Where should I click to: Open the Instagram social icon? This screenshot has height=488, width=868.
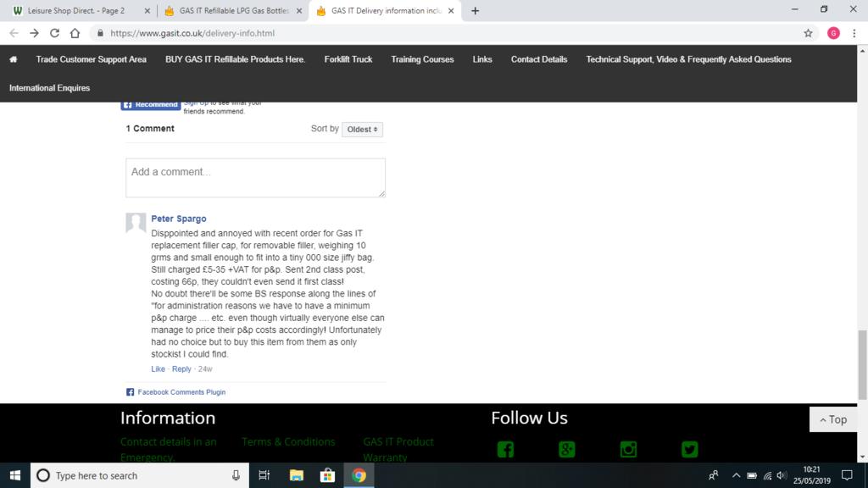tap(628, 449)
